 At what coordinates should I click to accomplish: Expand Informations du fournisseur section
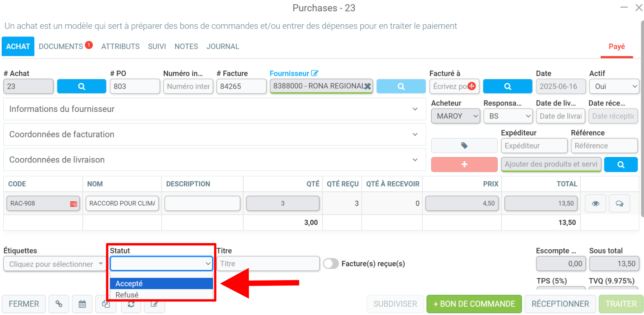tap(215, 109)
